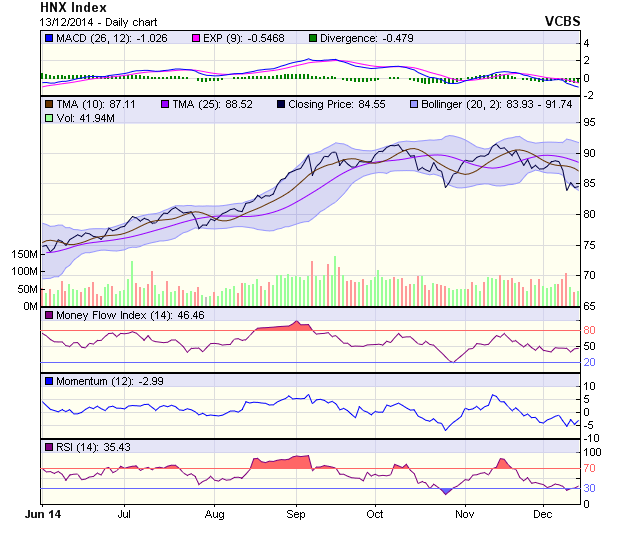Click the green Vol legend marker

[x=49, y=118]
